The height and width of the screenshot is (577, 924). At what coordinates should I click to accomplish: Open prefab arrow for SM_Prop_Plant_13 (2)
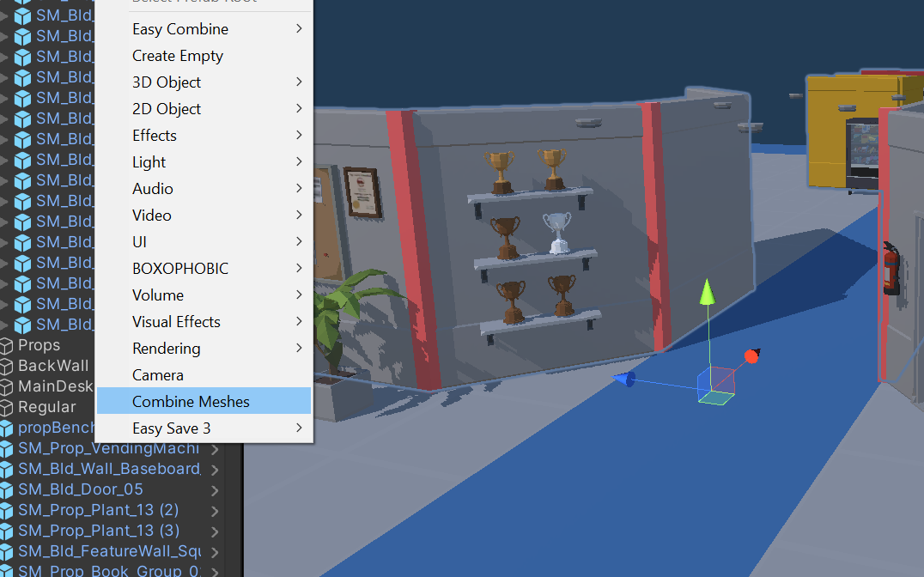(x=215, y=511)
